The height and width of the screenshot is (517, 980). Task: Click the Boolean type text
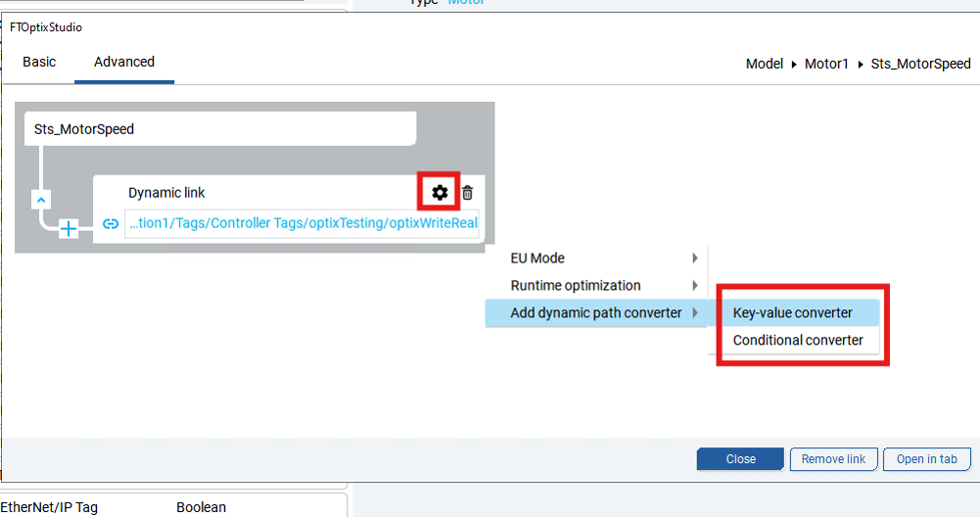(x=202, y=507)
